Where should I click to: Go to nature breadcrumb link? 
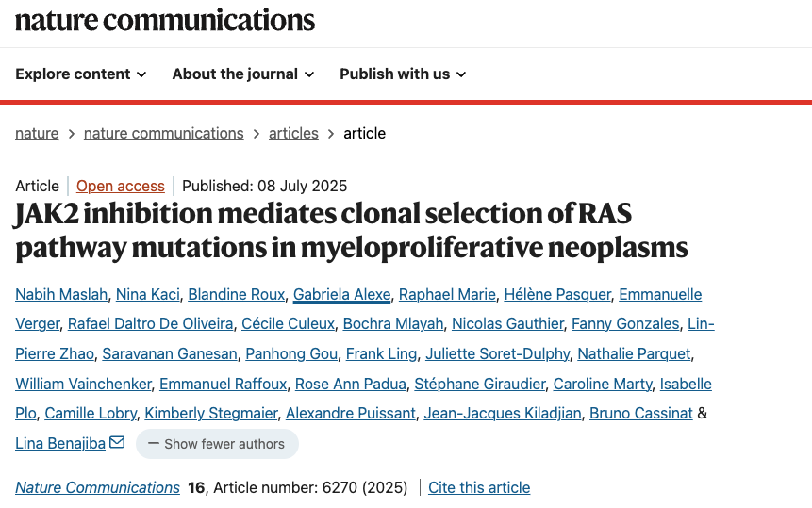pyautogui.click(x=37, y=133)
